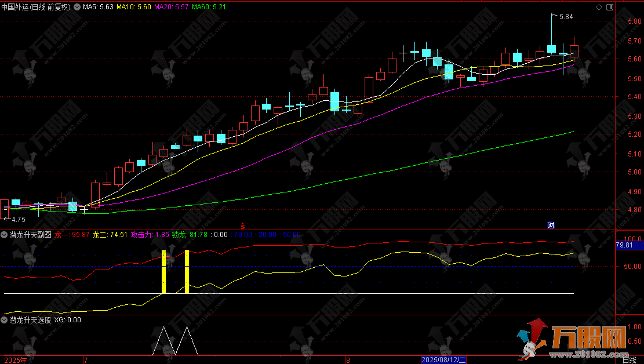Click the red S marker on chart
This screenshot has width=644, height=364.
coord(243,226)
